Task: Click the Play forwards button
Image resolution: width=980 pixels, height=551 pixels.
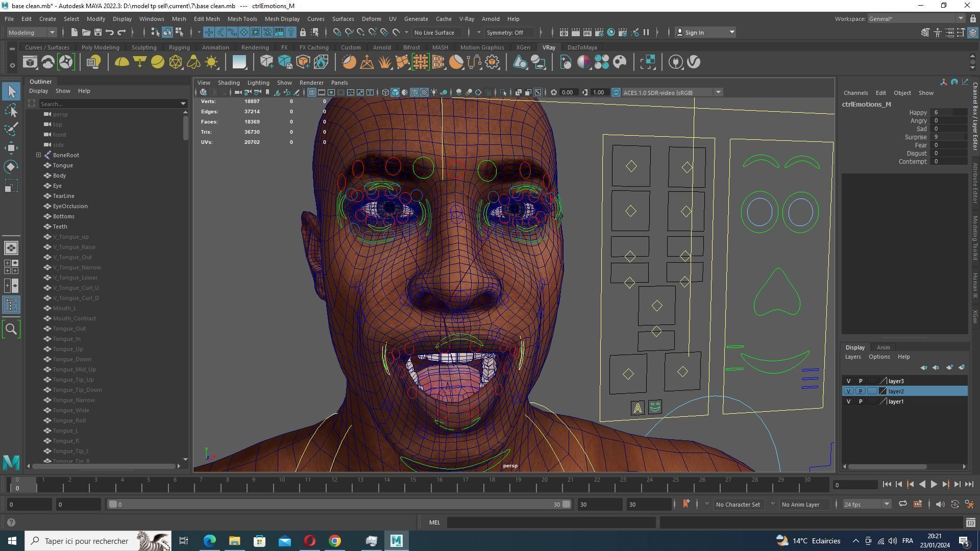Action: (934, 485)
